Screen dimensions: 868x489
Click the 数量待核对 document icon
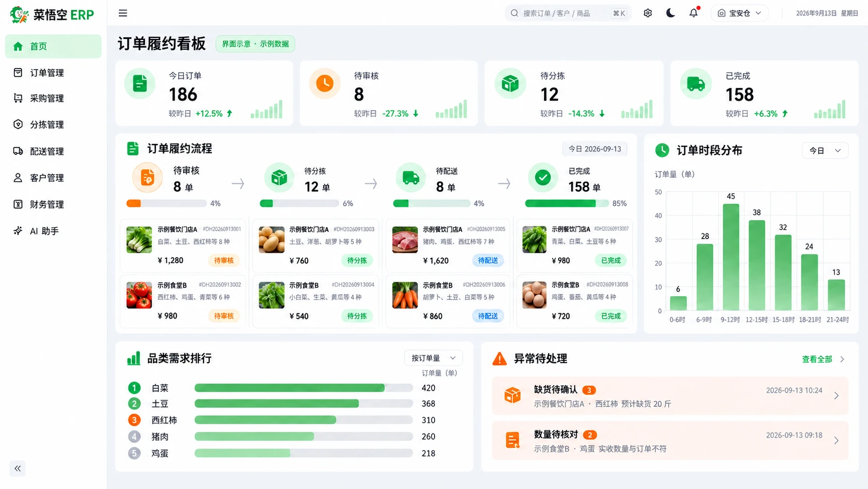[x=512, y=441]
